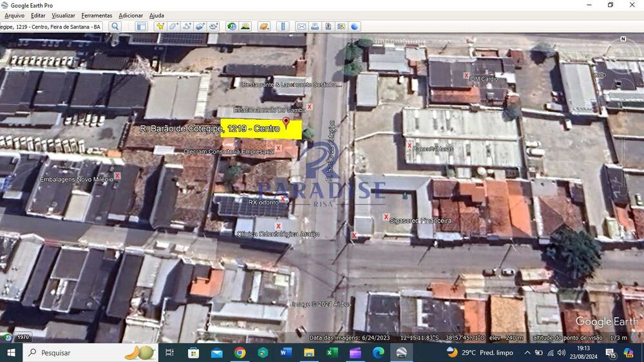The width and height of the screenshot is (644, 362).
Task: Click the Embalagens Novo Milênio label
Action: [77, 180]
